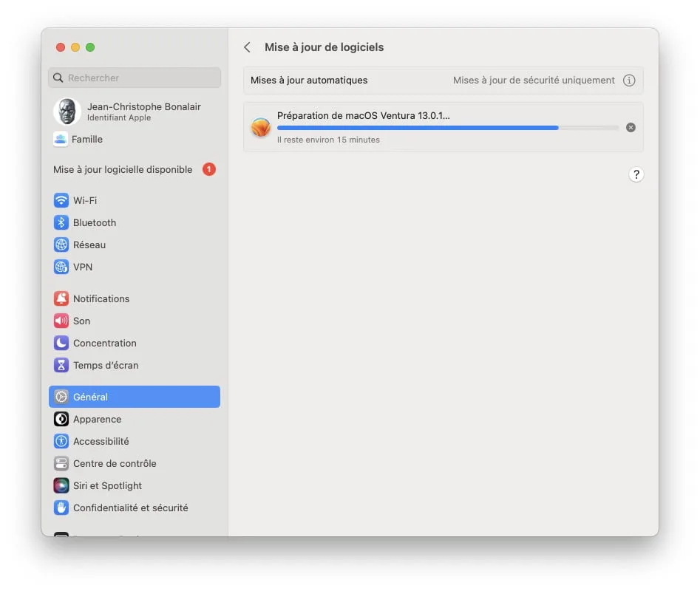Select the Temps d'écran icon

61,365
